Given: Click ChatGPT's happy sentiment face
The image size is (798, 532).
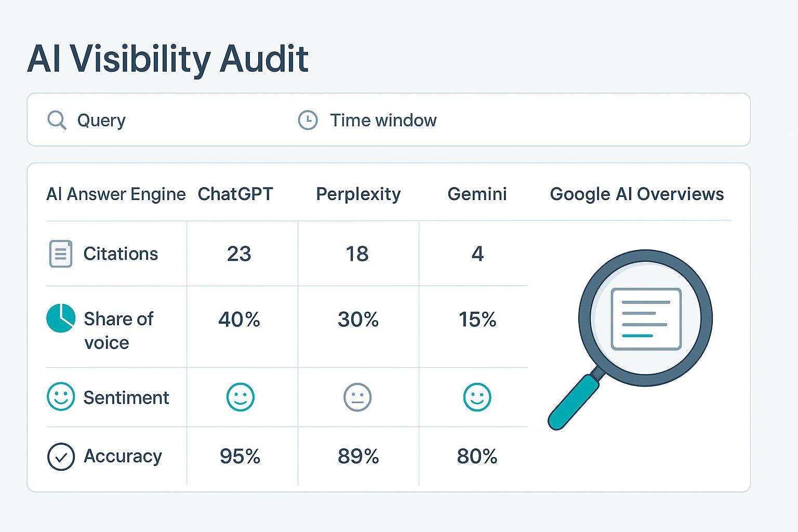Looking at the screenshot, I should point(240,397).
